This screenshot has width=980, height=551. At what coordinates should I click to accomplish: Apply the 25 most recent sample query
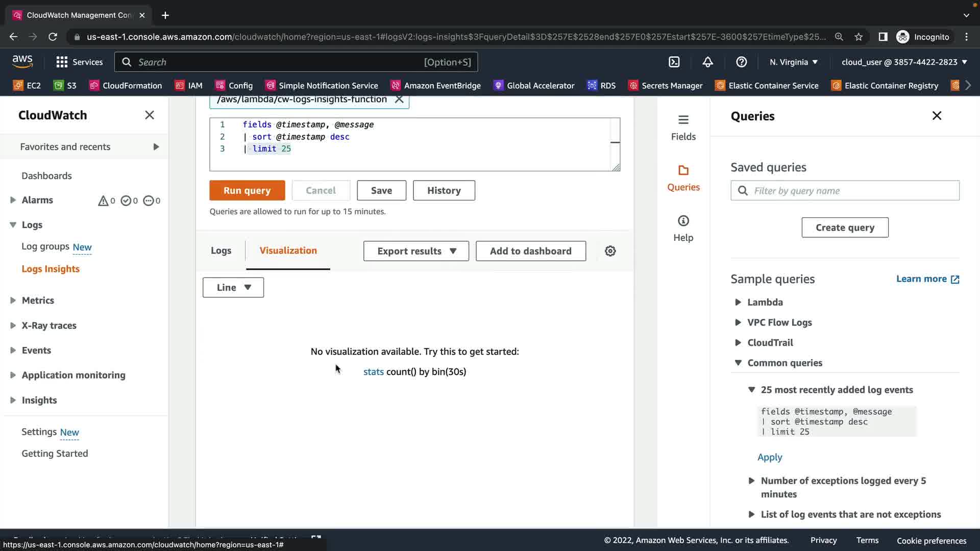(x=769, y=457)
